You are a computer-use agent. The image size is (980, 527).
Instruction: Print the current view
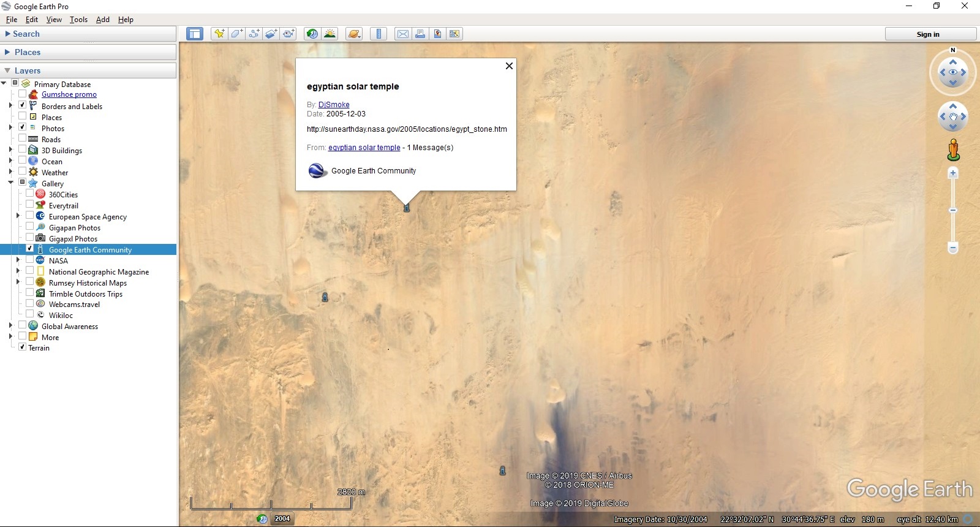click(420, 34)
